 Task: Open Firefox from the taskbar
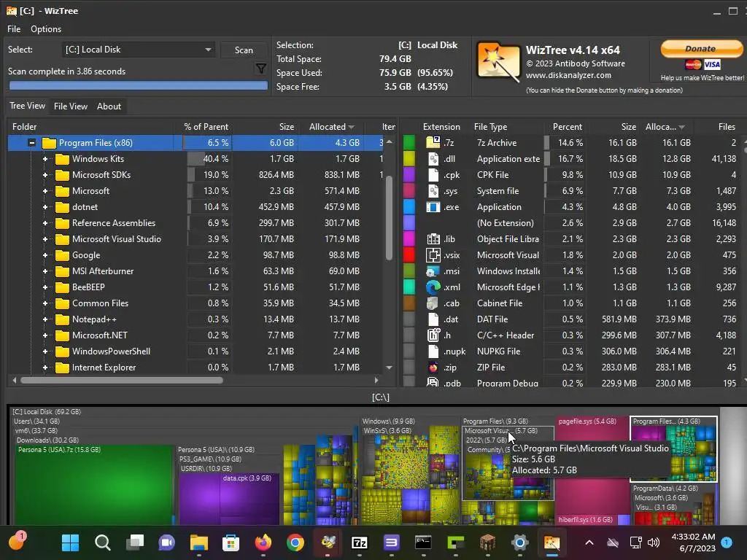263,542
